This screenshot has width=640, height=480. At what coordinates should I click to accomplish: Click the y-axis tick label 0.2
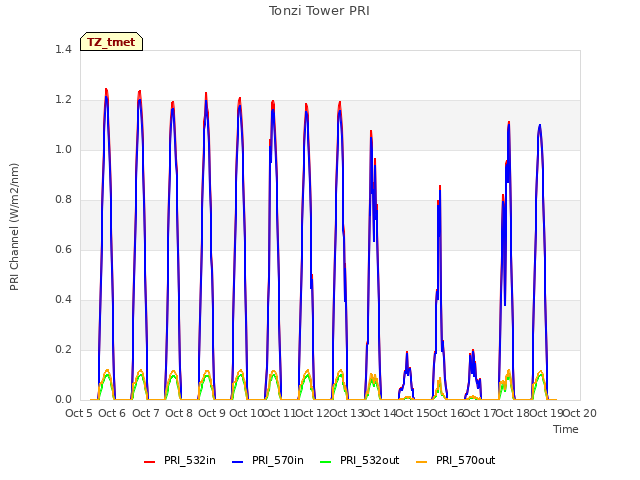63,349
